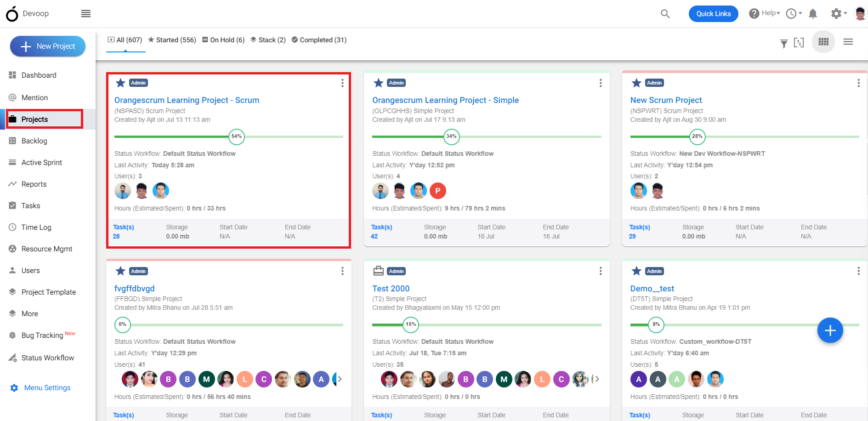Click the Bug Tracking bug icon
This screenshot has width=868, height=421.
12,336
